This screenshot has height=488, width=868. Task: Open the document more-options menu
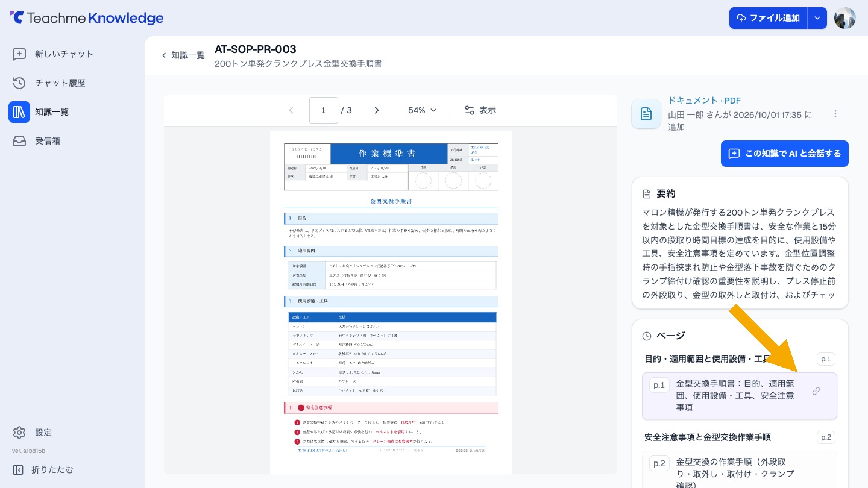coord(835,114)
